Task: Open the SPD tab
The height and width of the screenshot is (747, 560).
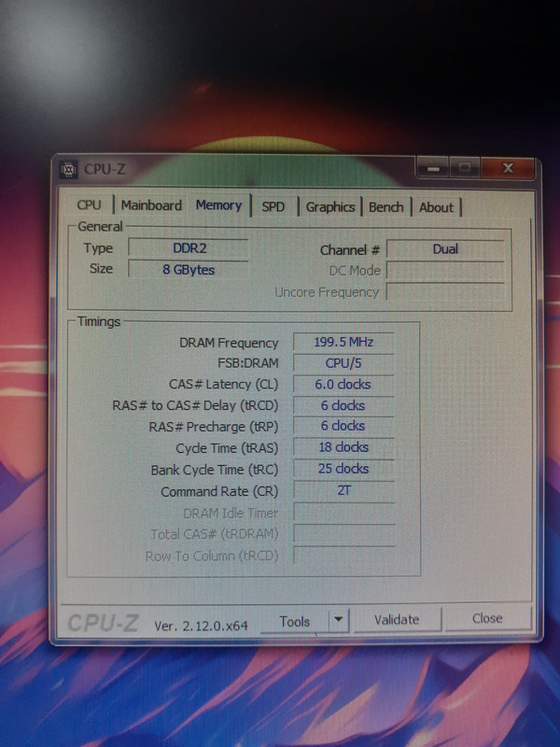Action: (x=273, y=206)
